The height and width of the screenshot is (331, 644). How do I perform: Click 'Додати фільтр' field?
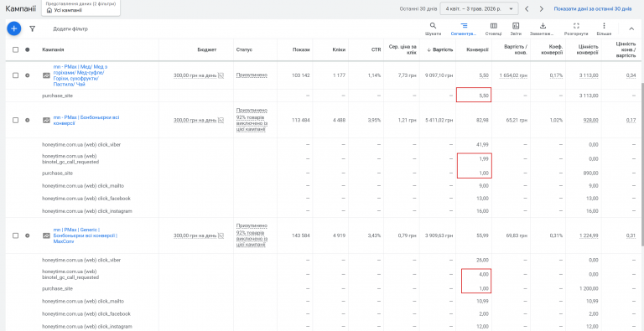point(70,29)
